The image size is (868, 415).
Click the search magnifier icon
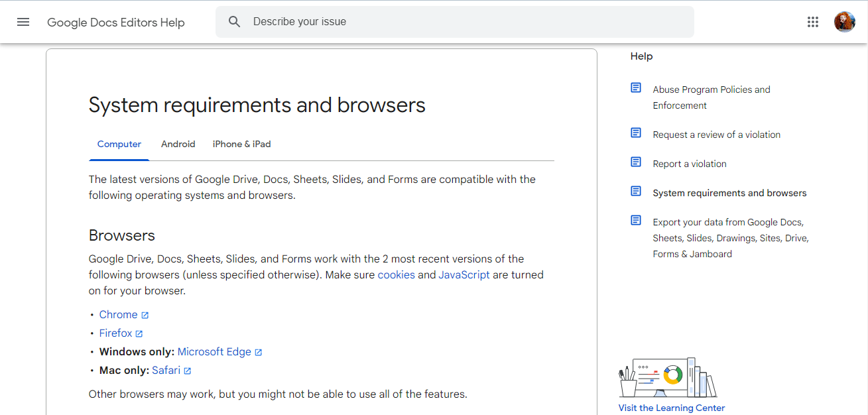234,22
